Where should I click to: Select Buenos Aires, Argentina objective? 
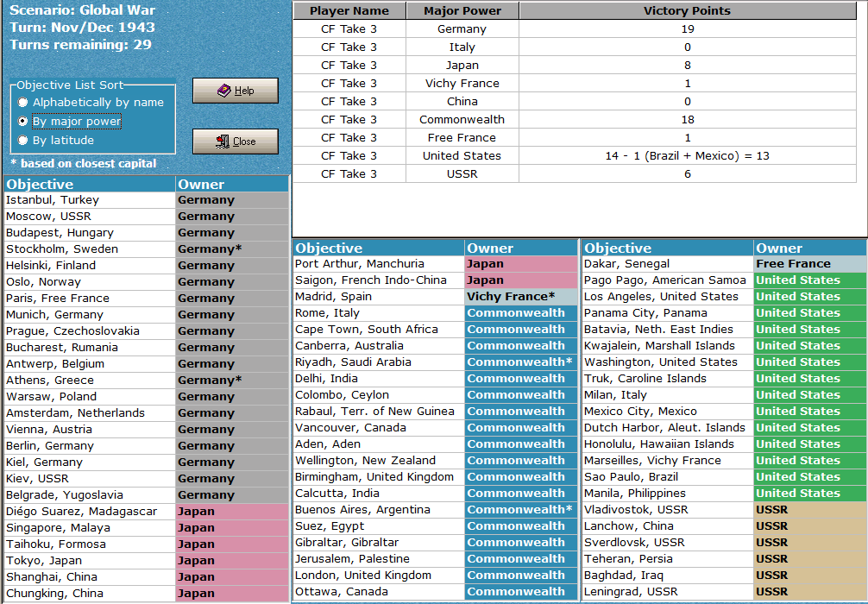[x=379, y=510]
